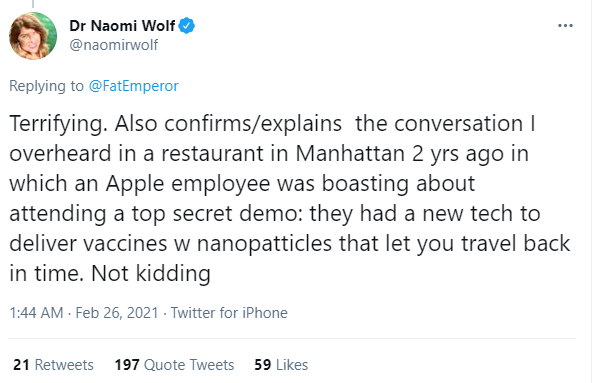Image resolution: width=593 pixels, height=383 pixels.
Task: Click the 1:44 AM timestamp
Action: click(36, 313)
